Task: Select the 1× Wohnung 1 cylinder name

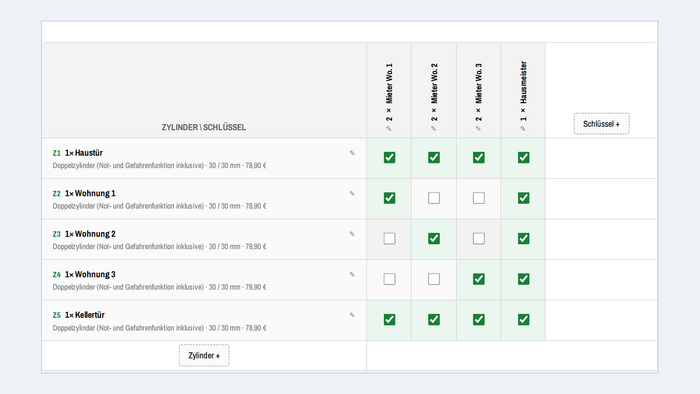Action: 90,194
